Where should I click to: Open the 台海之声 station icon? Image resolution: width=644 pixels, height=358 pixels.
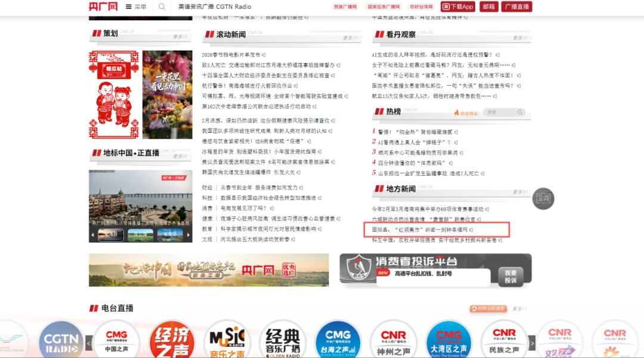click(338, 340)
